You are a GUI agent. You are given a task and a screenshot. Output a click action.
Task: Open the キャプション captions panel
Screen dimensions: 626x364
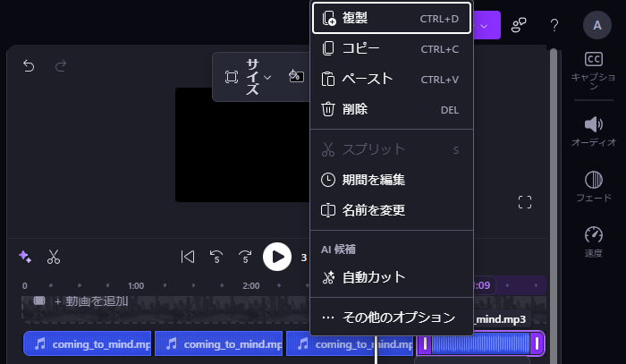click(593, 71)
